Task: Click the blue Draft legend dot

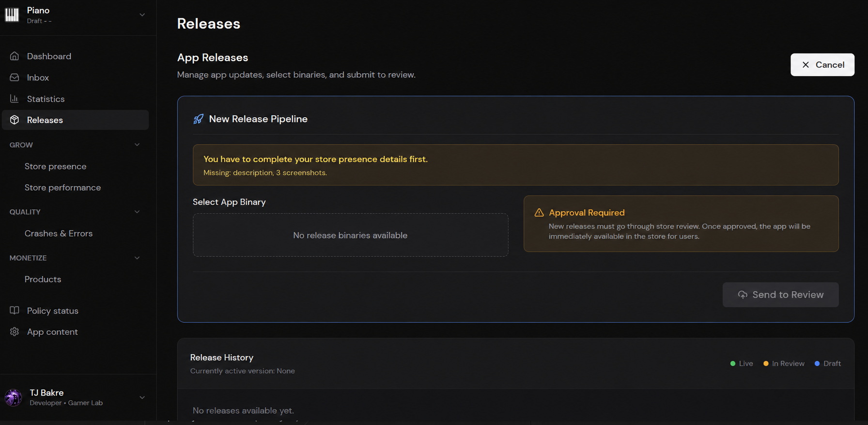Action: pos(817,363)
